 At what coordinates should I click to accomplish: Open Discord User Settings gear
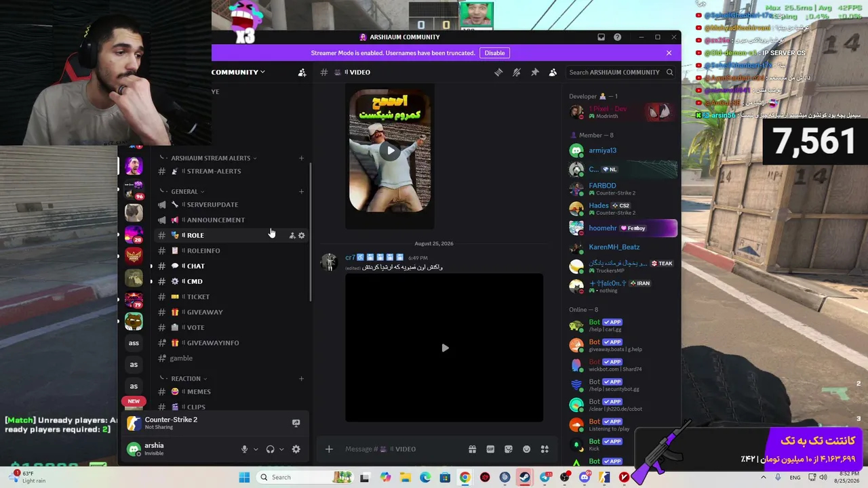(296, 449)
